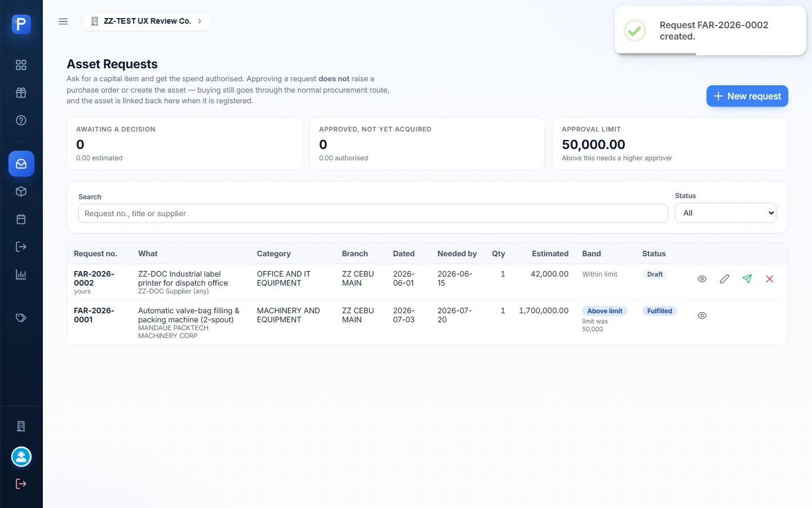The height and width of the screenshot is (508, 812).
Task: Open the Status filter dropdown
Action: [x=726, y=213]
